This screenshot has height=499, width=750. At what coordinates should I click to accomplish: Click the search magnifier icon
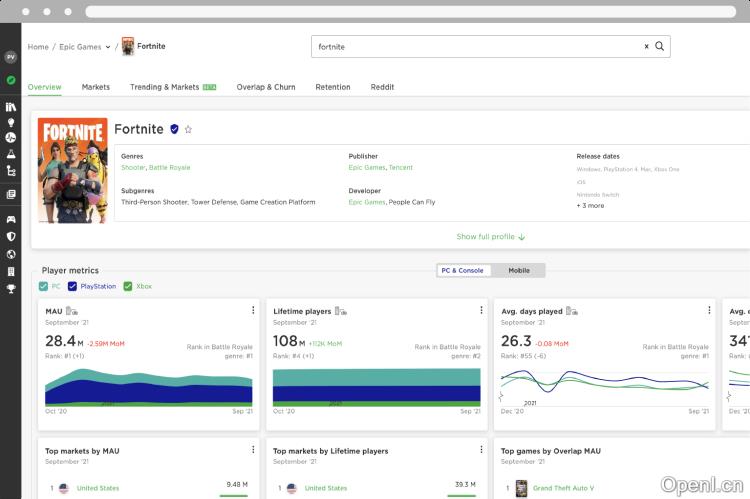(660, 46)
